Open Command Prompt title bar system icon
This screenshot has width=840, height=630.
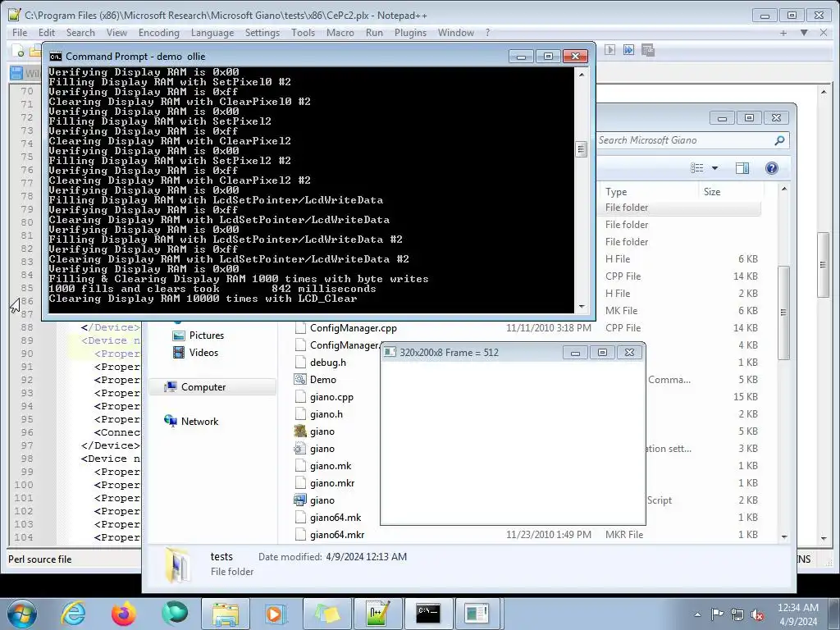[55, 57]
